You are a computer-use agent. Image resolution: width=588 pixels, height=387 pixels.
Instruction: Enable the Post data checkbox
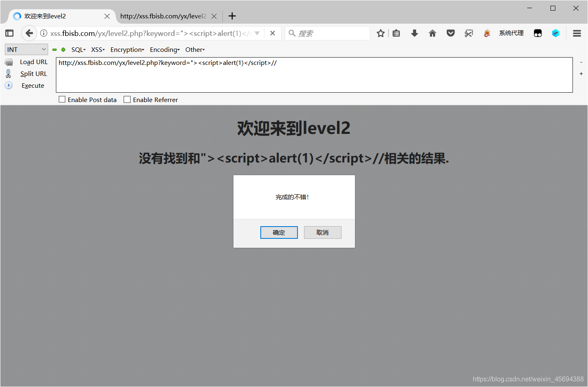(62, 99)
